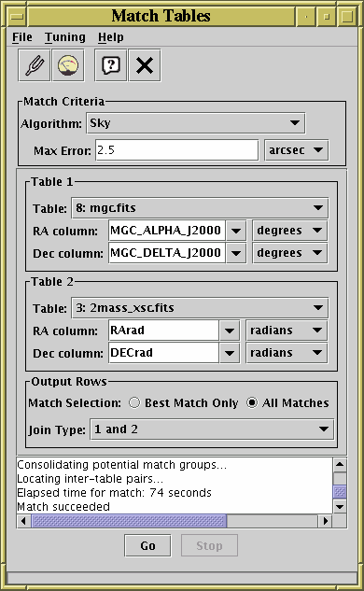Open the window menu icon in title bar

[x=17, y=16]
